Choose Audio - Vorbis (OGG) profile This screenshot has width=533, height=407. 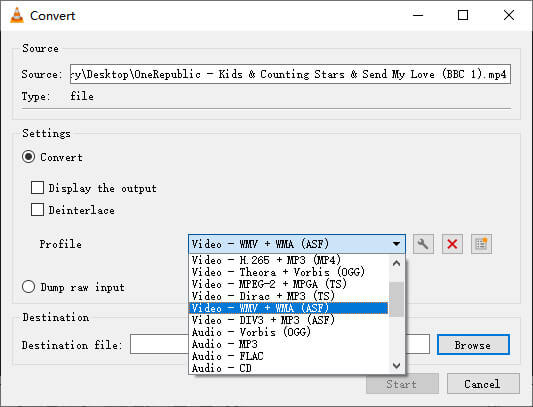tap(288, 332)
